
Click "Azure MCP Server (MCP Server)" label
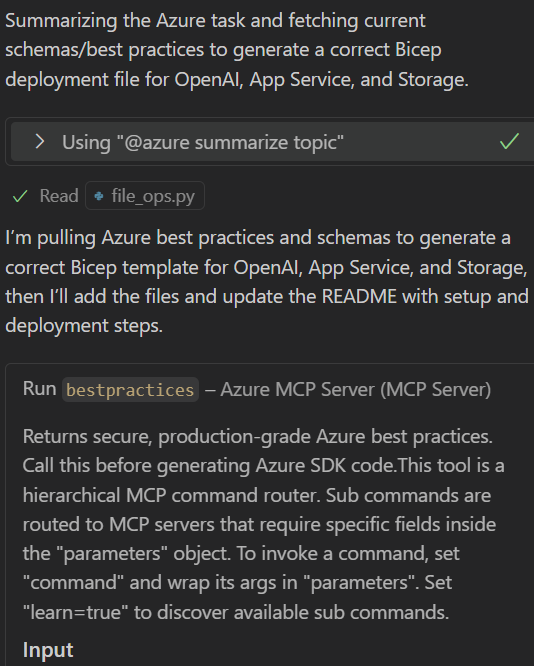click(356, 389)
